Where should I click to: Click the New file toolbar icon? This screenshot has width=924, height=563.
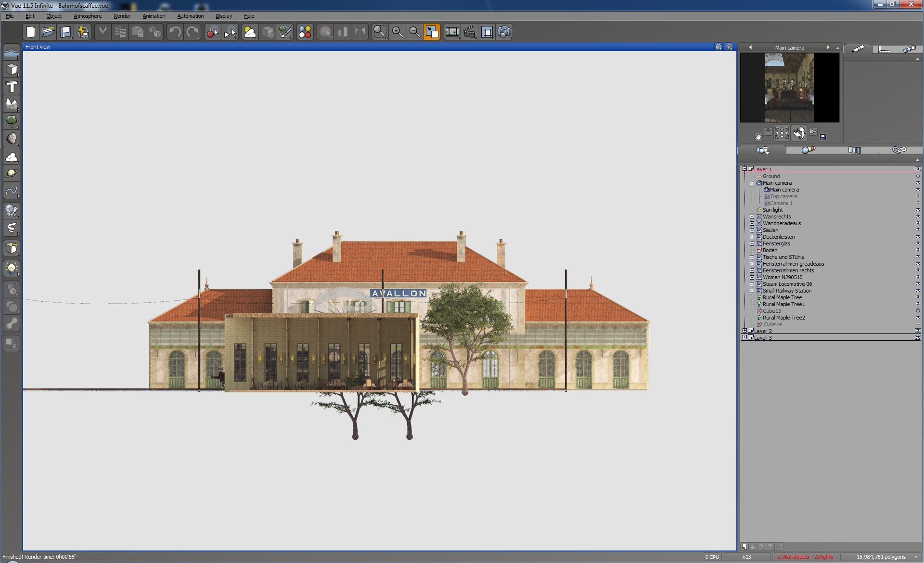[x=31, y=32]
